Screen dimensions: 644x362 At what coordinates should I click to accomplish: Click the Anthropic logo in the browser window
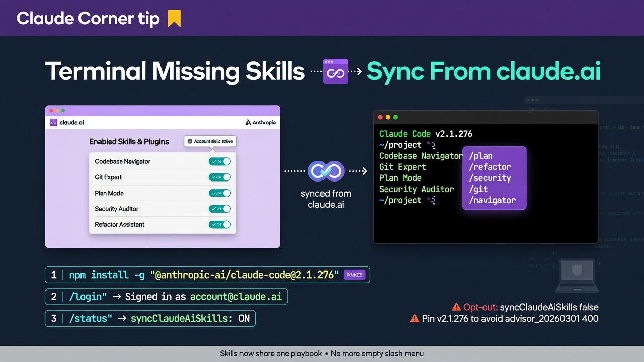tap(261, 122)
